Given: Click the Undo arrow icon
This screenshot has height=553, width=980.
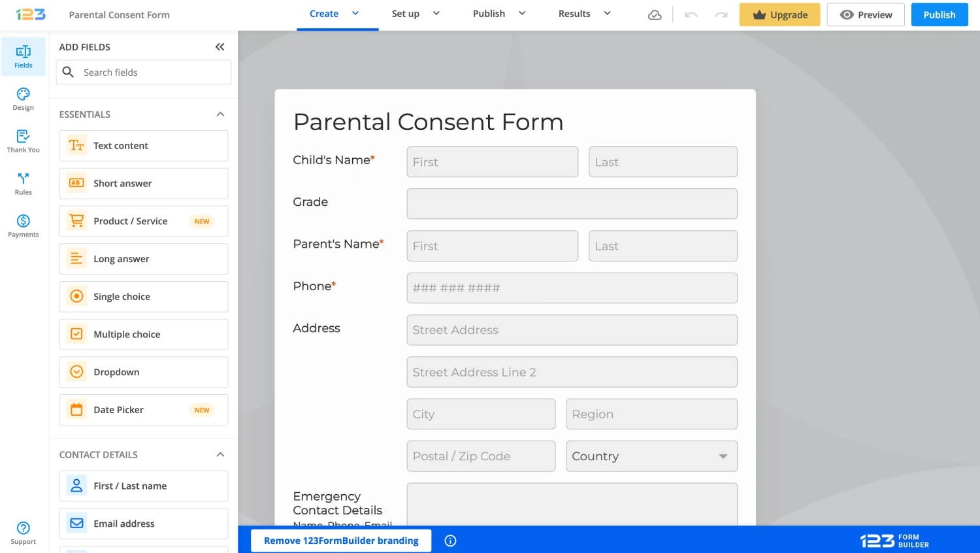Looking at the screenshot, I should [x=691, y=14].
